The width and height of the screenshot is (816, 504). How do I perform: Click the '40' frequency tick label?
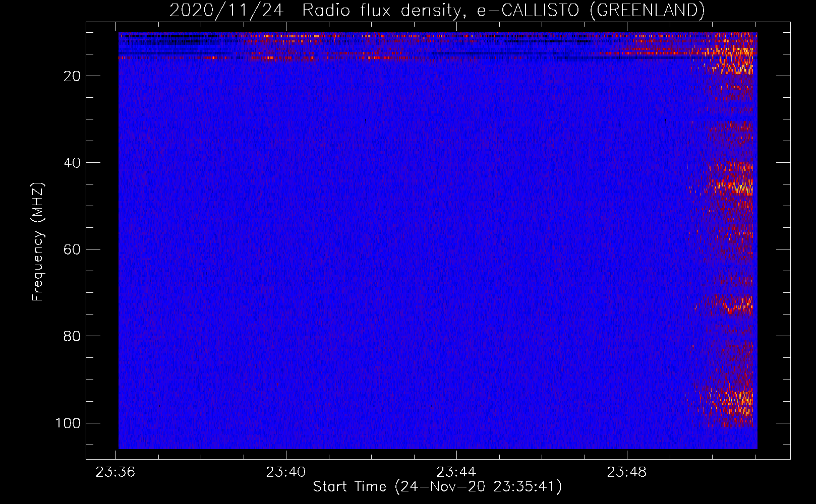(72, 163)
